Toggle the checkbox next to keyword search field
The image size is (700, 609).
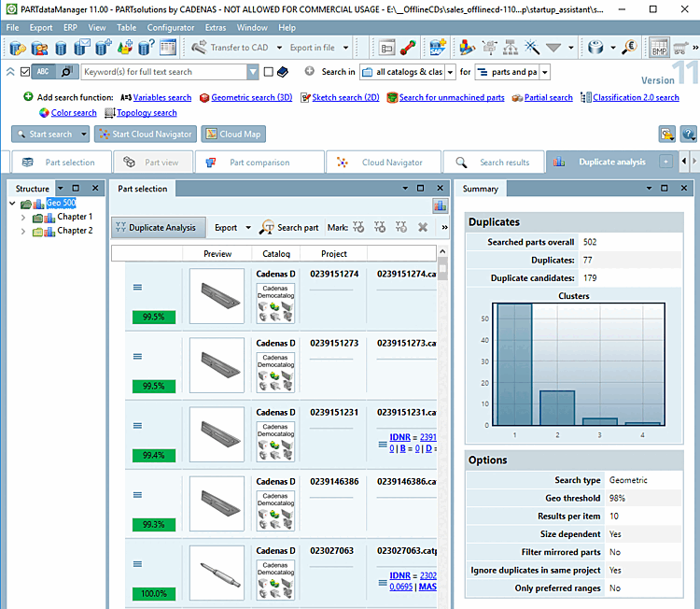pyautogui.click(x=269, y=72)
